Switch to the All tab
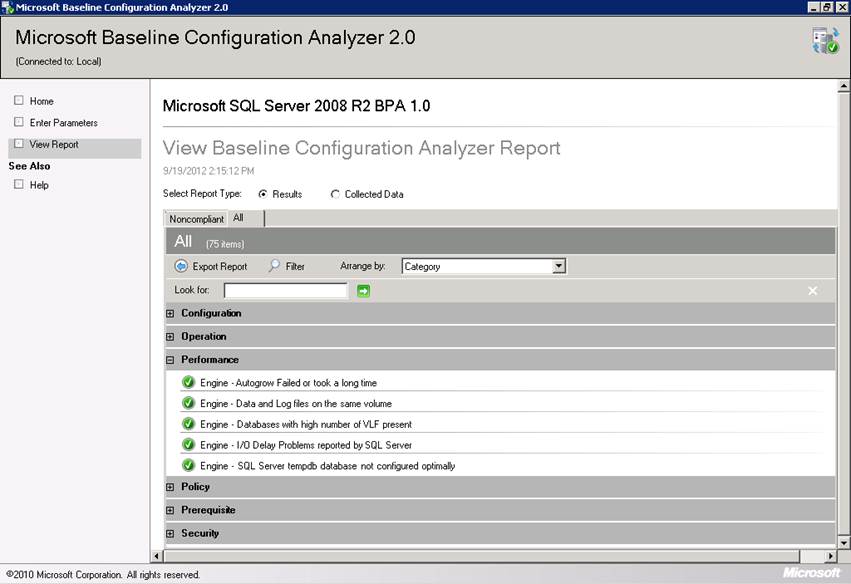Viewport: 851px width, 584px height. click(239, 218)
